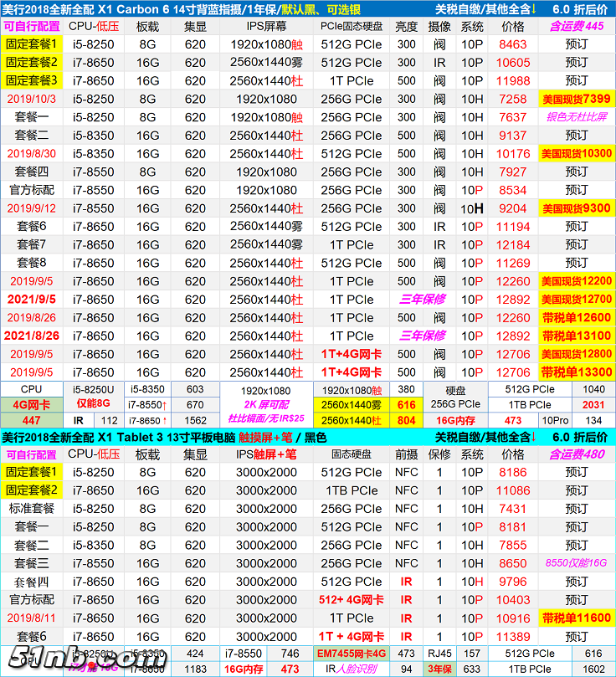
Task: Select the 2021/9/5 date row label
Action: pyautogui.click(x=32, y=300)
